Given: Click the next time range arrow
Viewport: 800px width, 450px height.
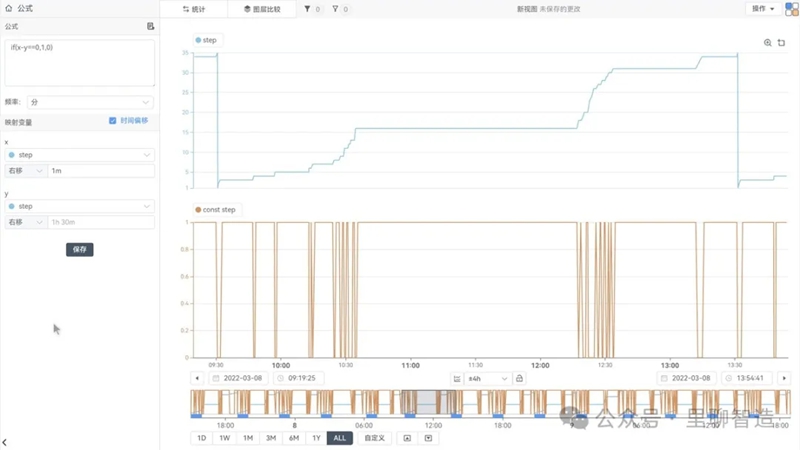Looking at the screenshot, I should (x=784, y=378).
